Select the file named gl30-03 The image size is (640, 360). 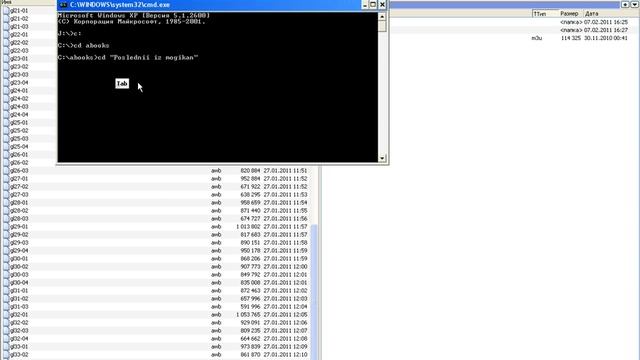[x=19, y=275]
